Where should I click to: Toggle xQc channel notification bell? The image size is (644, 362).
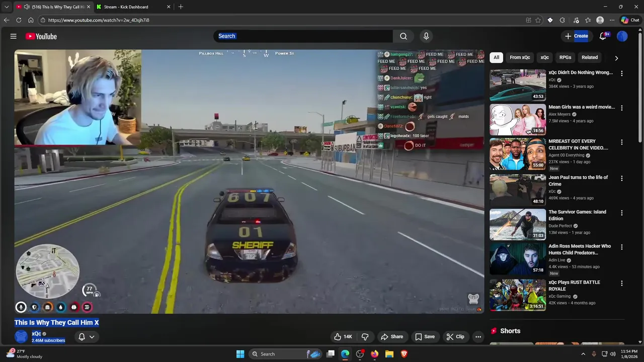[82, 337]
